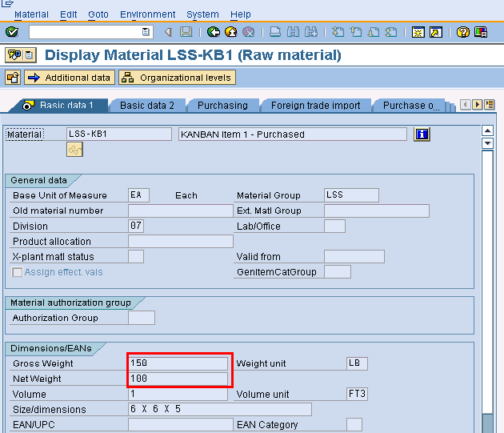Collapse the command field with the left arrow
This screenshot has width=504, height=433.
pyautogui.click(x=168, y=32)
